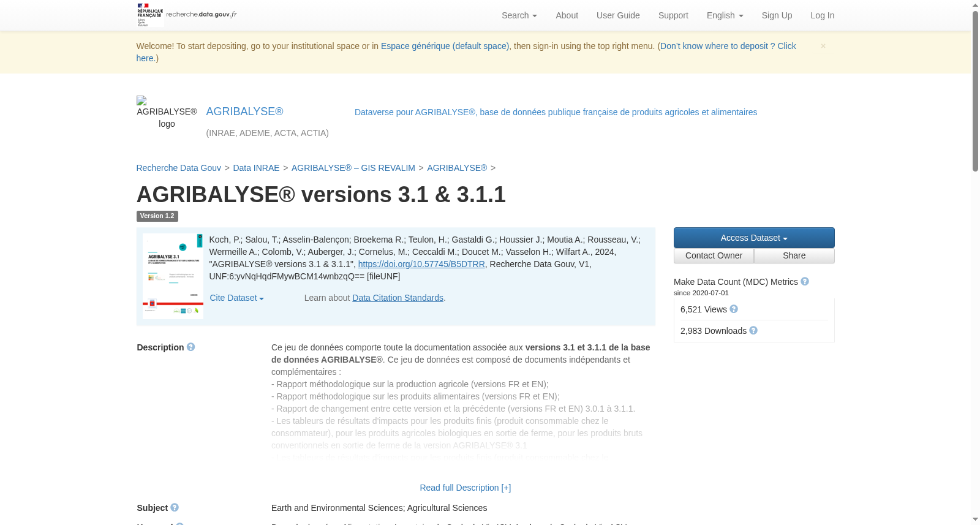Open the Data Citation Standards link

(x=398, y=298)
